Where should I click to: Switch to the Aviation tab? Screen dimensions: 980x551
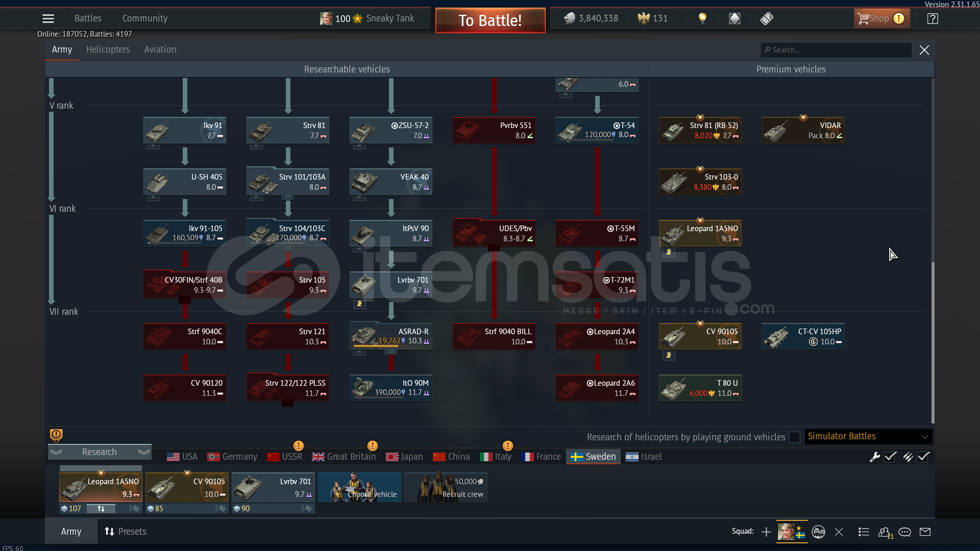(160, 49)
